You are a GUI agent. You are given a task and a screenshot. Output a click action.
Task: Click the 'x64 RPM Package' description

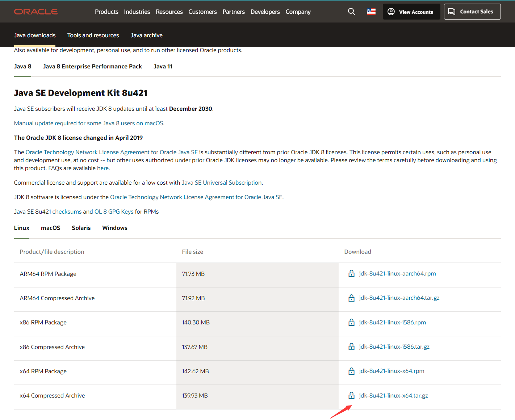coord(43,371)
